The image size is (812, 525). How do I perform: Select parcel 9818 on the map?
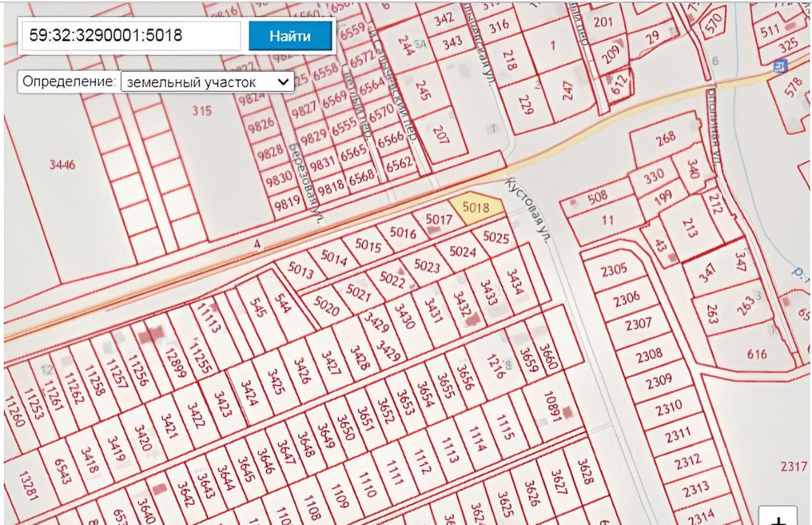(331, 189)
